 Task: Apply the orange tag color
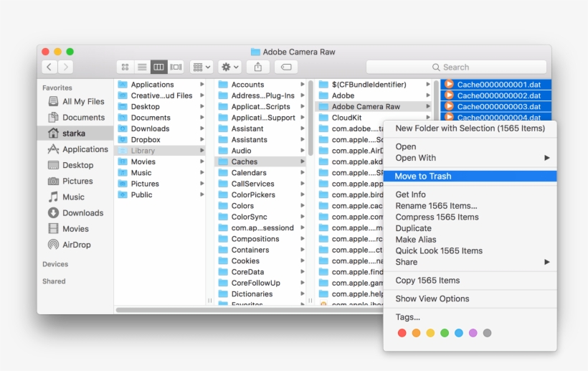(x=416, y=333)
